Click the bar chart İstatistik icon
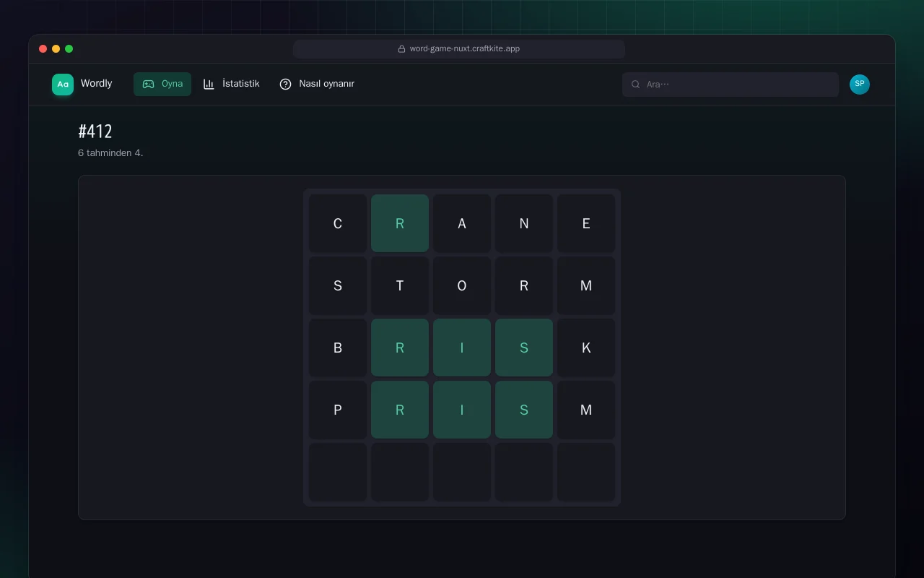This screenshot has width=924, height=578. (x=209, y=84)
